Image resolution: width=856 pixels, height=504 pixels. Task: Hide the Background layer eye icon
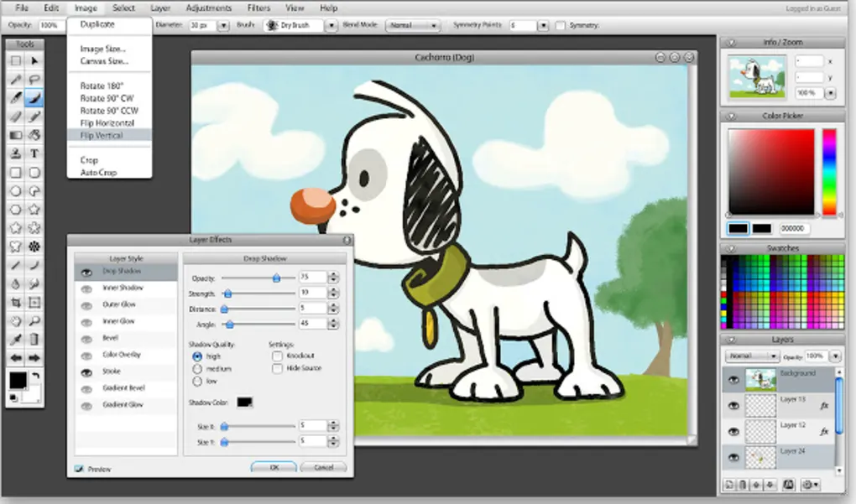click(733, 380)
